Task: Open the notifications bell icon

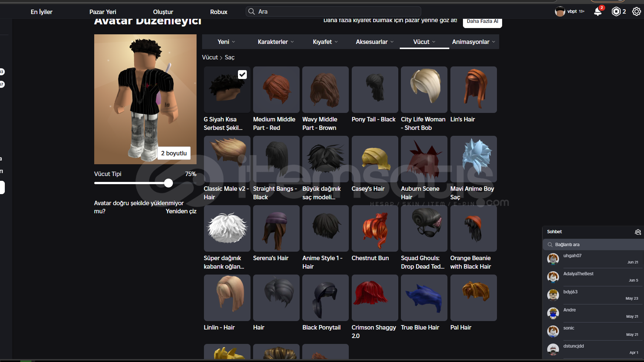Action: pyautogui.click(x=597, y=12)
